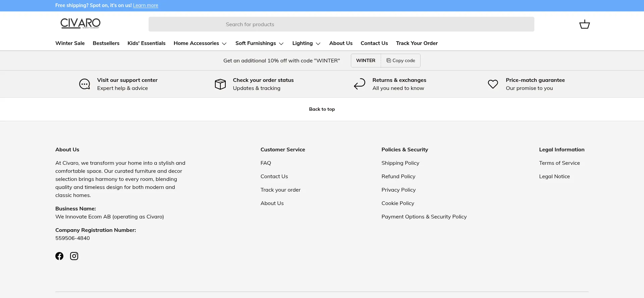Viewport: 644px width, 298px height.
Task: Open About Us under Customer Service
Action: [x=272, y=203]
